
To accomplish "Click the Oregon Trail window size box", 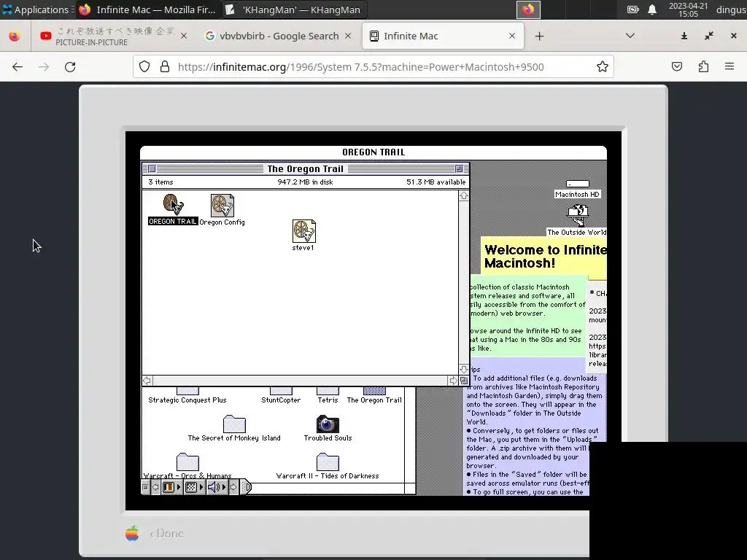I will tap(464, 381).
